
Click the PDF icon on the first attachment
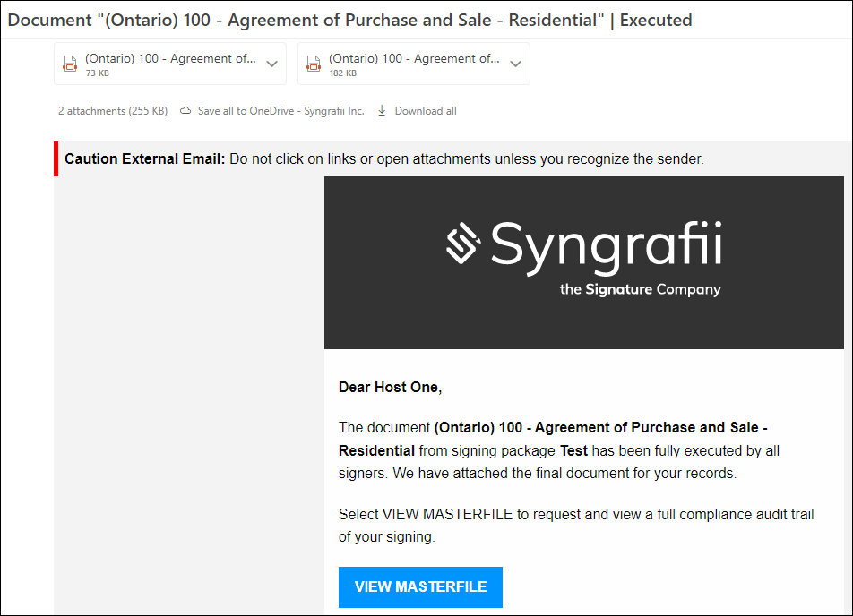click(70, 64)
